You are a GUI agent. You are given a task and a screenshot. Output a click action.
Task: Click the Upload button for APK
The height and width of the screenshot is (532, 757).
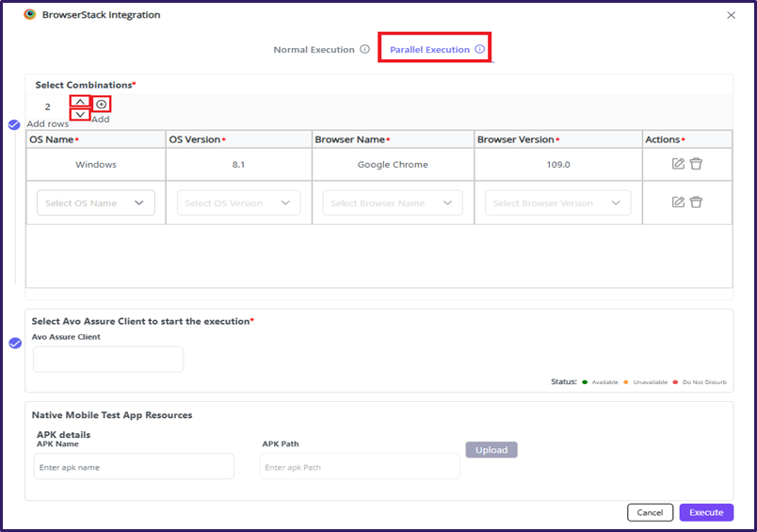pyautogui.click(x=491, y=450)
